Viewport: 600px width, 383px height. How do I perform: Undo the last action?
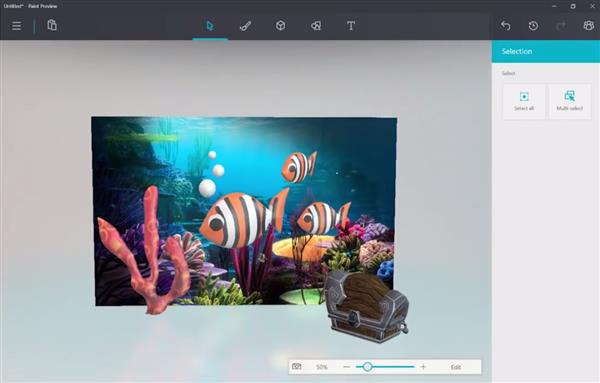pyautogui.click(x=505, y=26)
